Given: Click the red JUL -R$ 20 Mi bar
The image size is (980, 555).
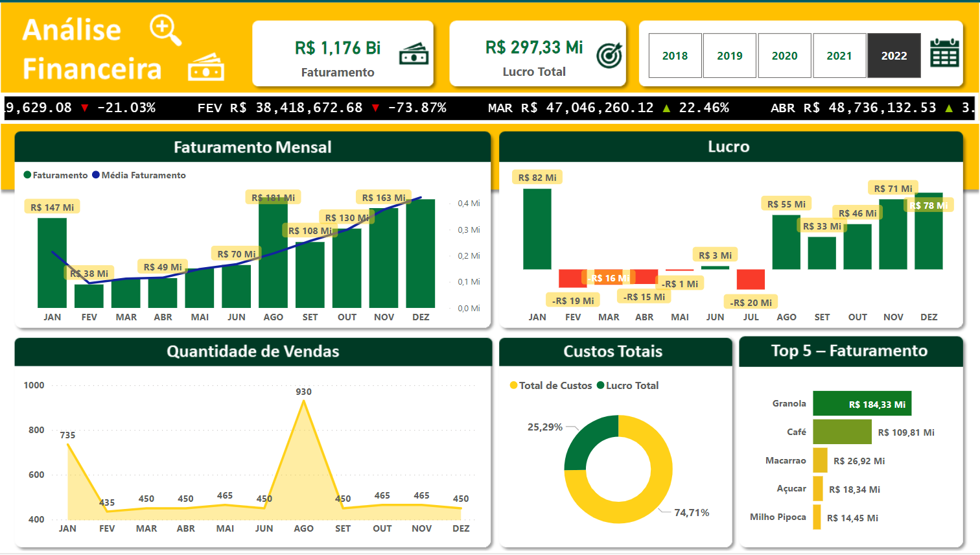Looking at the screenshot, I should pos(751,279).
